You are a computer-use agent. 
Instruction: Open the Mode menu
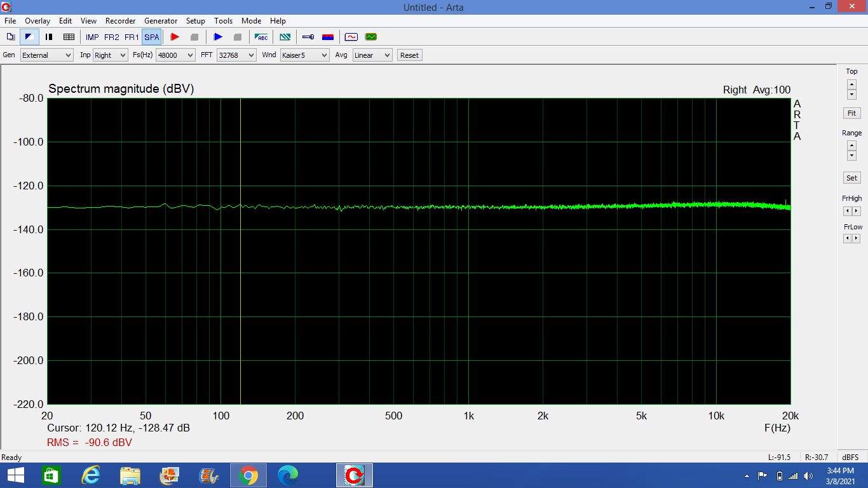click(x=252, y=21)
